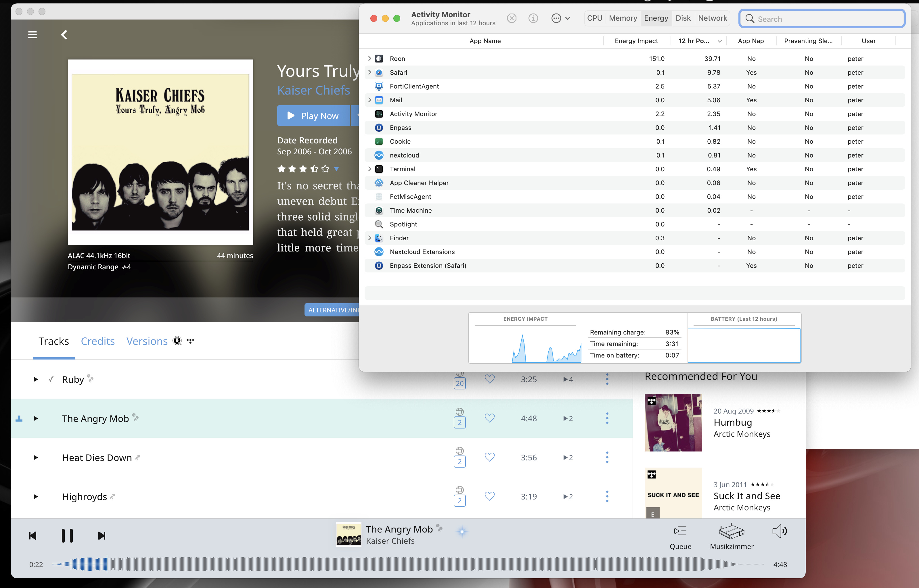
Task: Open Versions tab in Roon
Action: [x=147, y=341]
